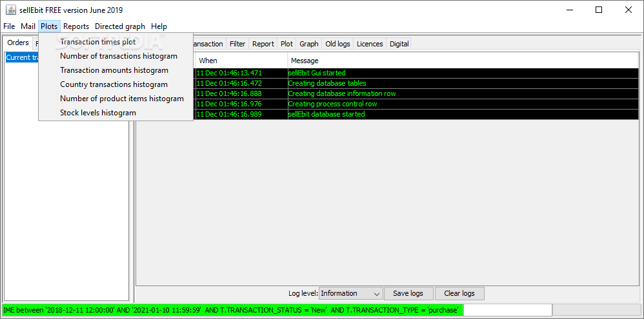Screen dimensions: 644x319
Task: Switch to the Old logs tab
Action: pyautogui.click(x=337, y=44)
